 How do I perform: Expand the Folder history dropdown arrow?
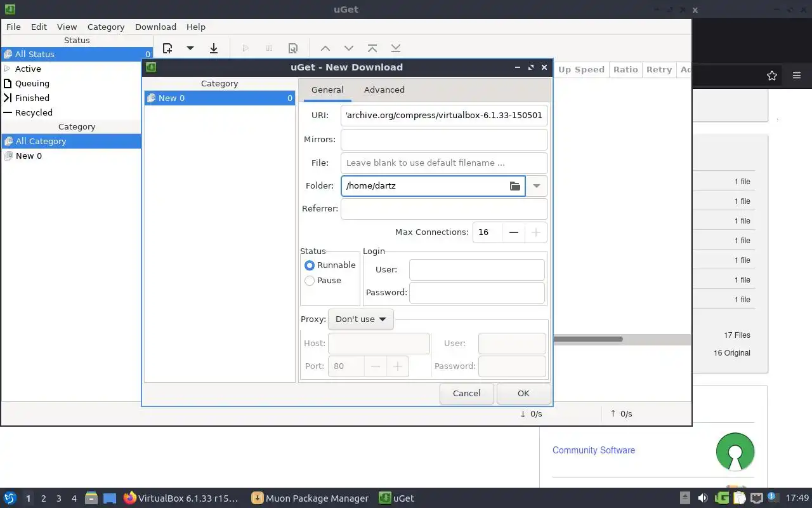(x=537, y=185)
